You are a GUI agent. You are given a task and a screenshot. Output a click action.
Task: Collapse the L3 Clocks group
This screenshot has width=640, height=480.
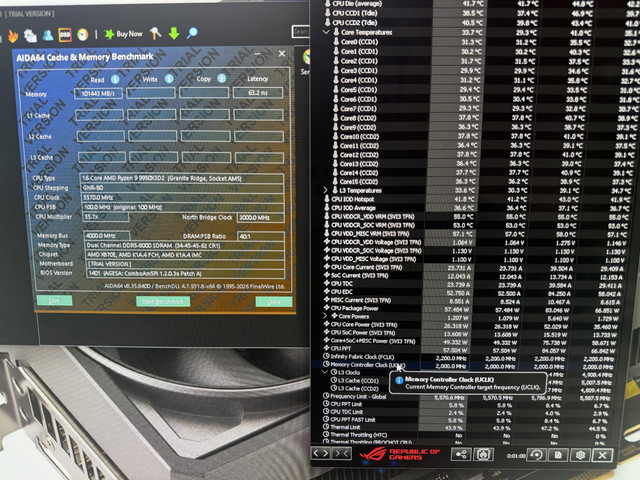325,372
